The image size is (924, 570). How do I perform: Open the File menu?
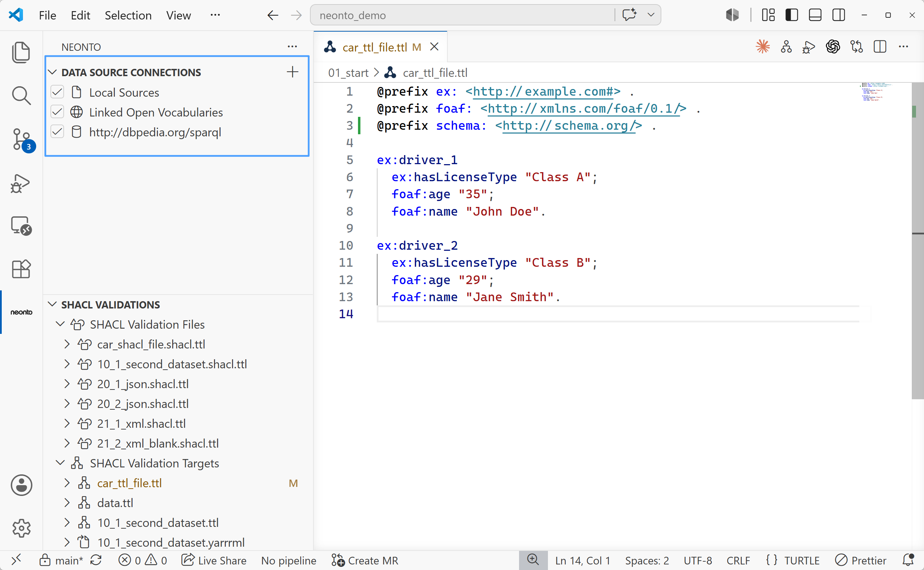coord(48,15)
